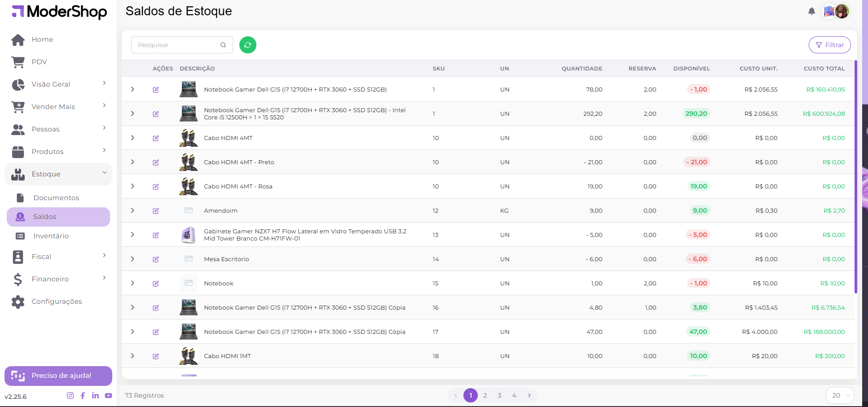Click the Configurações gear icon

(18, 302)
